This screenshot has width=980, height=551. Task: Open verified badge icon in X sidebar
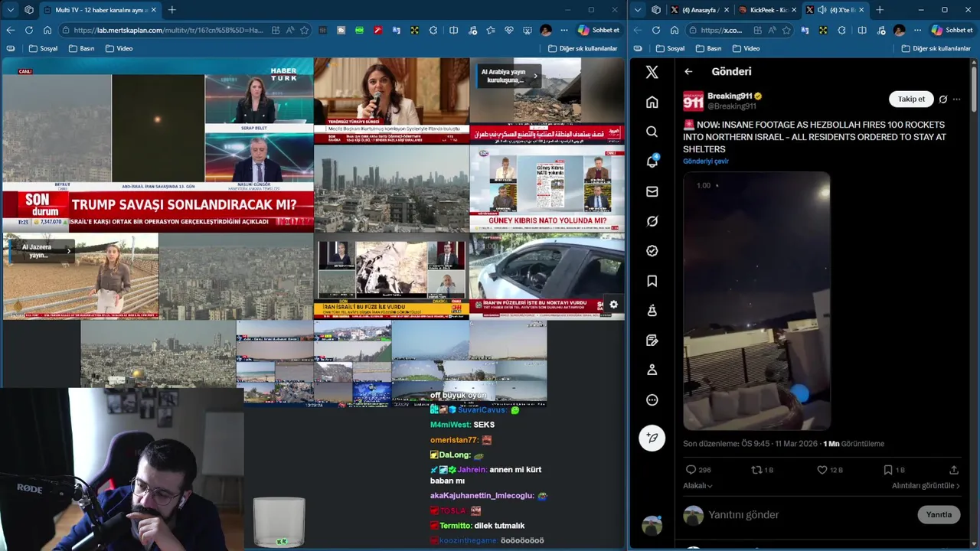[x=652, y=251]
